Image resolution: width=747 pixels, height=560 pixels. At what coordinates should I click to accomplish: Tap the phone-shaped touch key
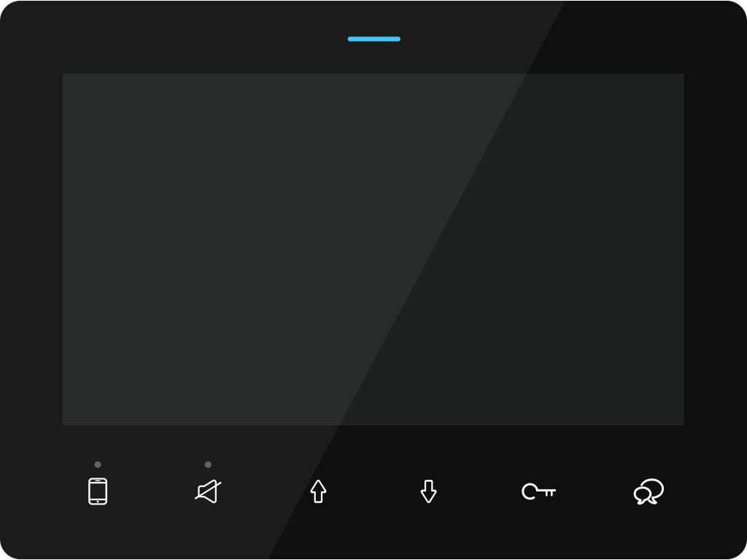coord(98,491)
